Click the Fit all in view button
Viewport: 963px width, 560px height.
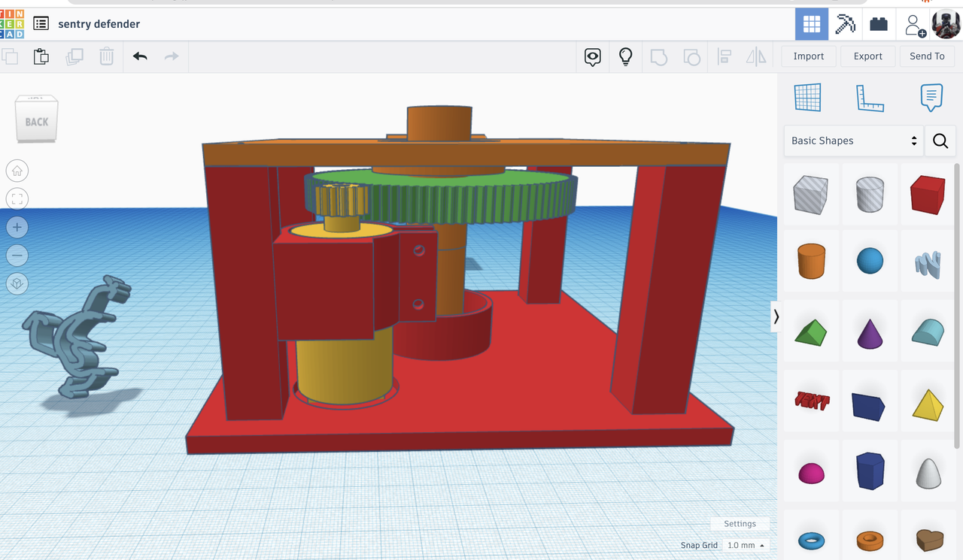point(17,199)
